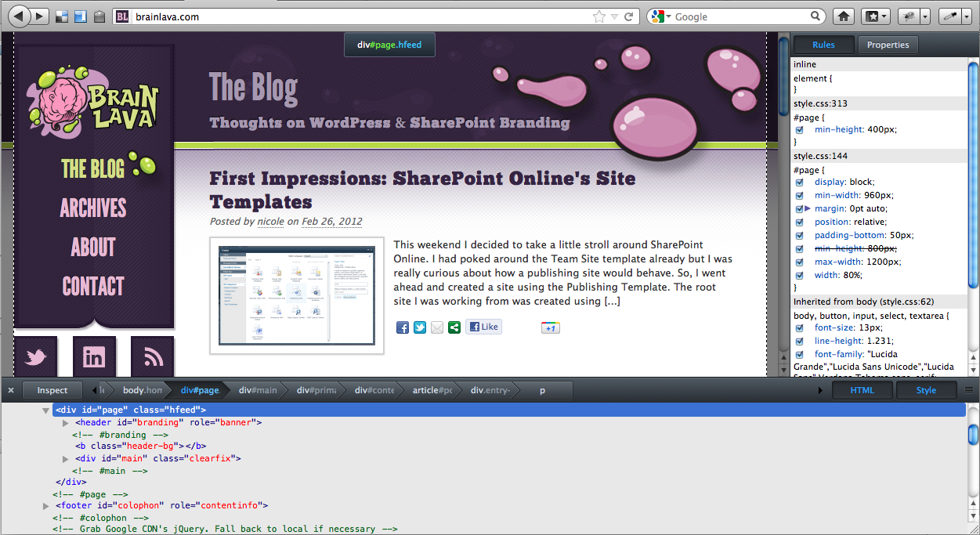Viewport: 980px width, 535px height.
Task: Click the eyedropper color picker icon
Action: coord(949,16)
